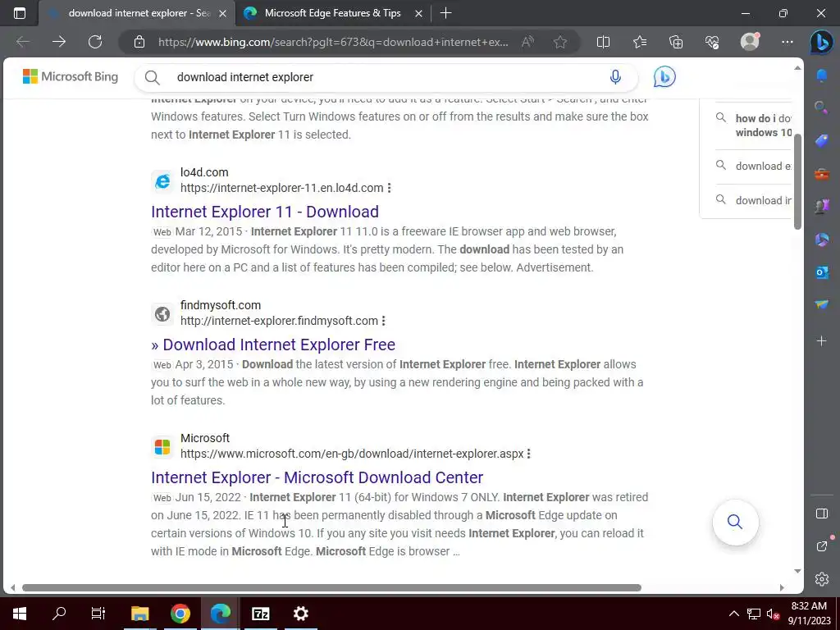Image resolution: width=840 pixels, height=630 pixels.
Task: Open sidebar Outlook icon
Action: pyautogui.click(x=822, y=272)
